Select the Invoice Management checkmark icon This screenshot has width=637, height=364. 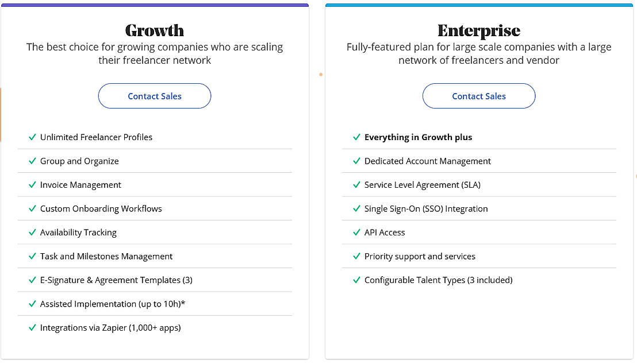click(33, 185)
